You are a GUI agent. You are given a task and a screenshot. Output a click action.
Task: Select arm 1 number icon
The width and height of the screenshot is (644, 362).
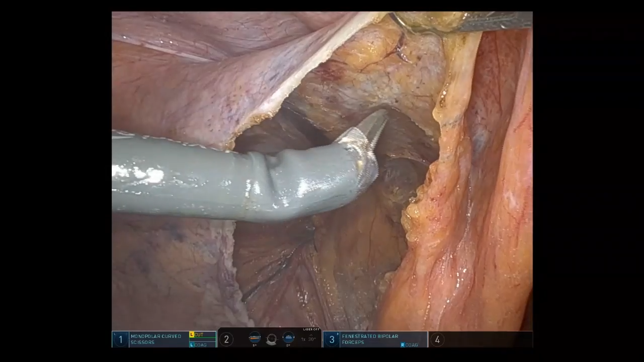[120, 339]
